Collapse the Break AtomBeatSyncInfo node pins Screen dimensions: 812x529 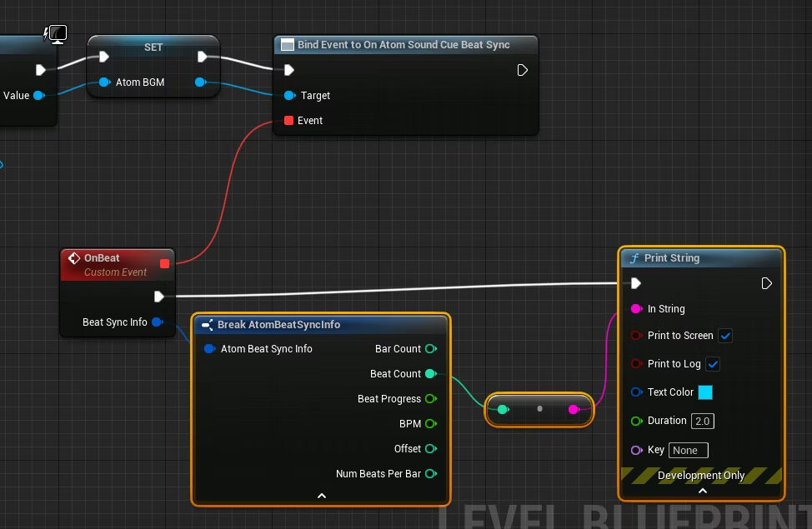pyautogui.click(x=322, y=496)
